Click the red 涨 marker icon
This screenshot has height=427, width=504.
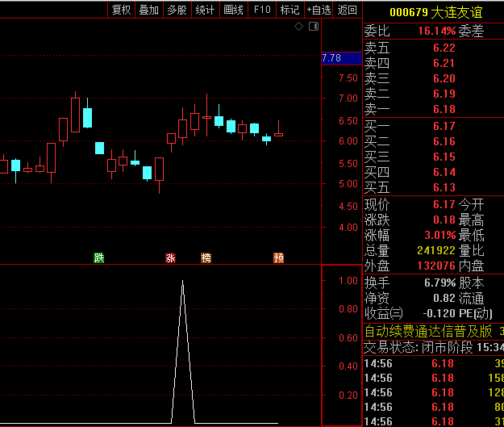pyautogui.click(x=170, y=257)
